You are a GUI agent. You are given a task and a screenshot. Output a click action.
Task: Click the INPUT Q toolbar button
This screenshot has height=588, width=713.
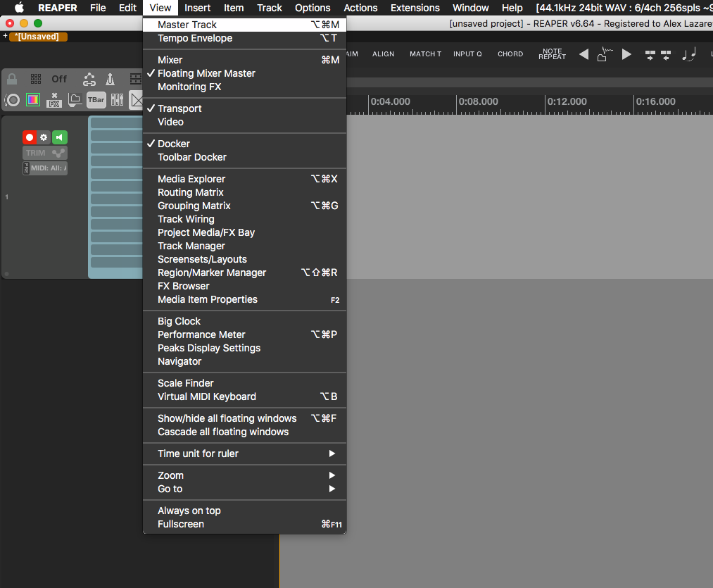click(467, 54)
